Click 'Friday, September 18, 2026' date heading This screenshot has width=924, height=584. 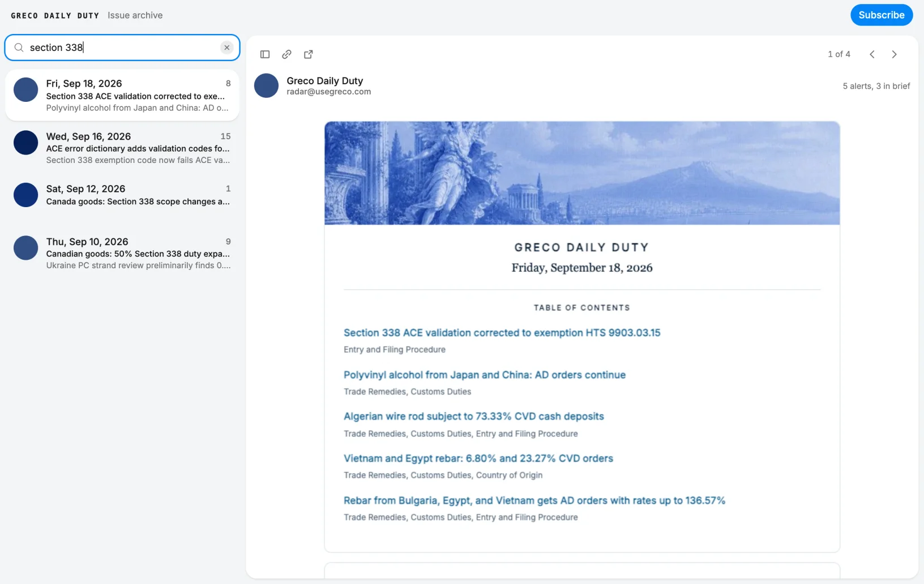(x=582, y=268)
